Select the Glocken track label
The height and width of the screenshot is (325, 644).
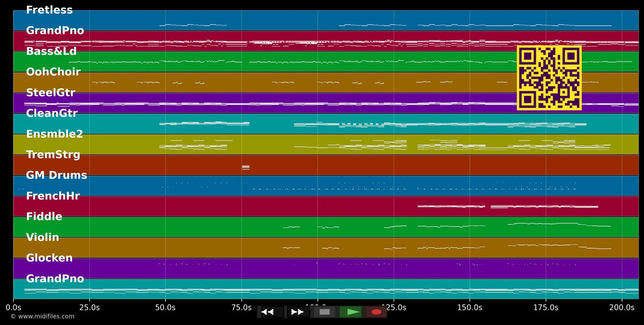coord(49,257)
